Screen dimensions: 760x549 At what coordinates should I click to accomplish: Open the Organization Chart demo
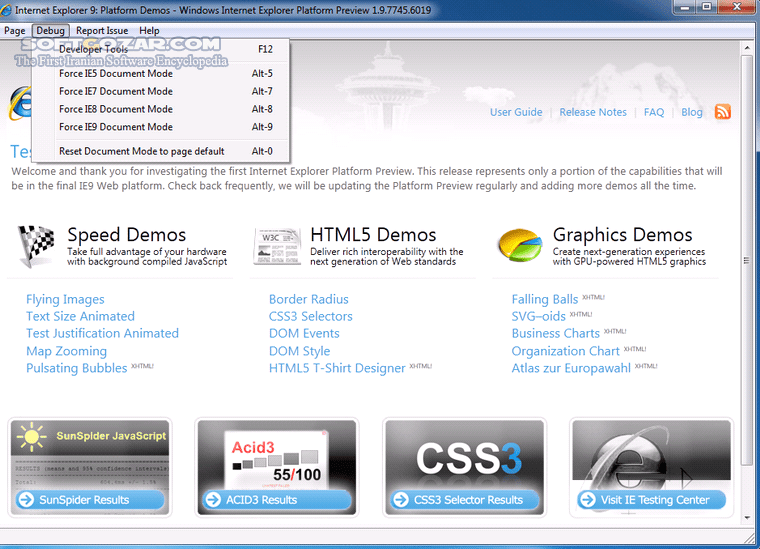565,351
